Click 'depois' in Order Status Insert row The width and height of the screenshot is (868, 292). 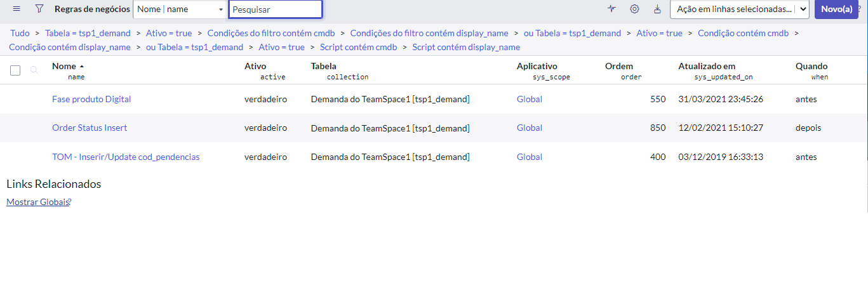click(x=808, y=128)
